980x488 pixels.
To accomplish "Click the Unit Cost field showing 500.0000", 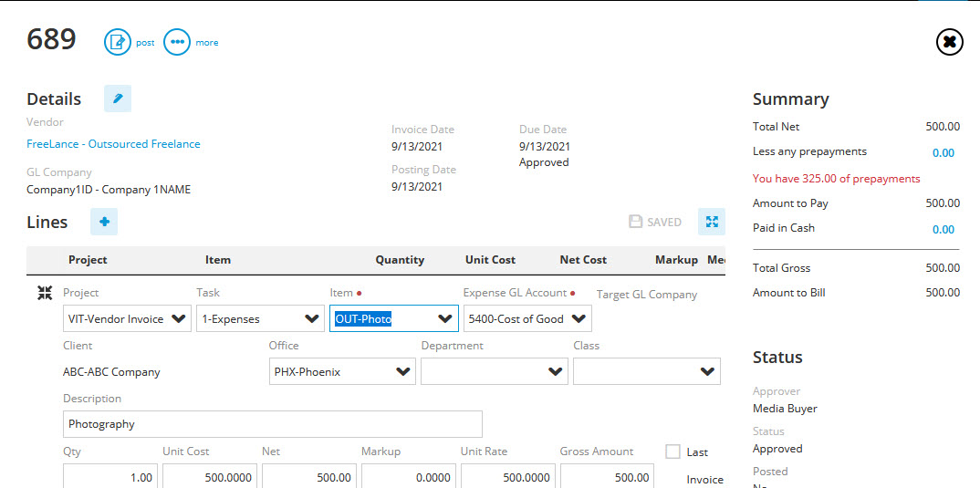I will click(210, 477).
